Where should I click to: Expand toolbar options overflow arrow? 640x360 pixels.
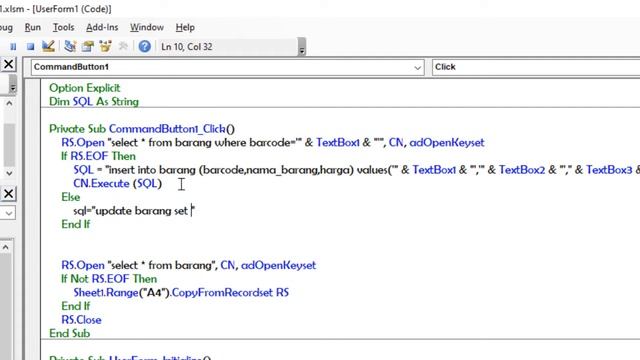(x=302, y=47)
